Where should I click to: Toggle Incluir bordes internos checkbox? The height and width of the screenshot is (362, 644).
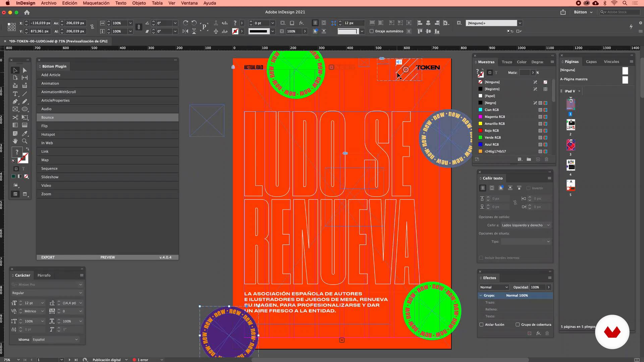(481, 258)
